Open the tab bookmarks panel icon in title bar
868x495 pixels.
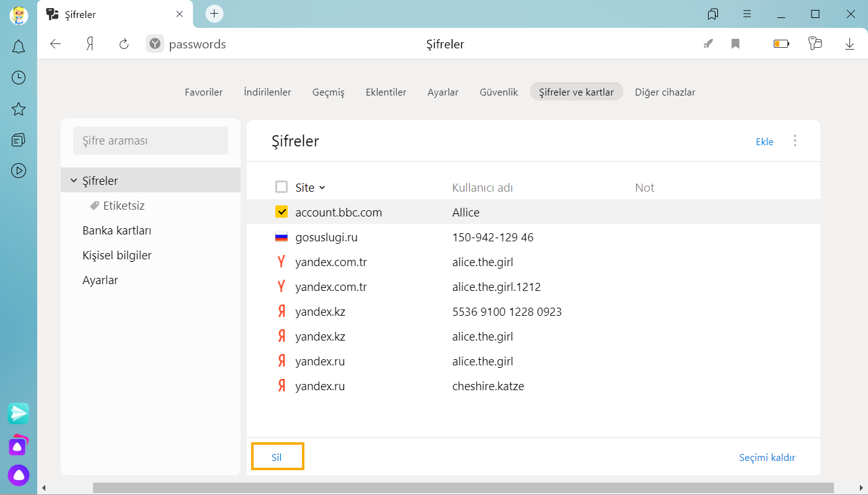[713, 14]
